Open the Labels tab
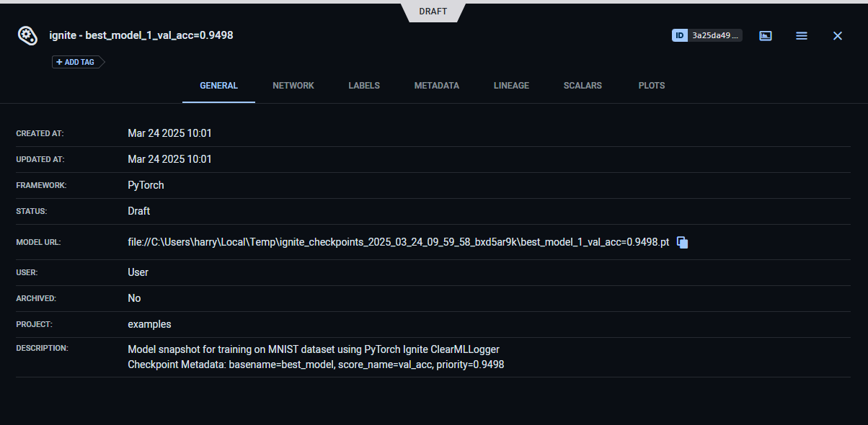Screen dimensions: 868x425 364,86
